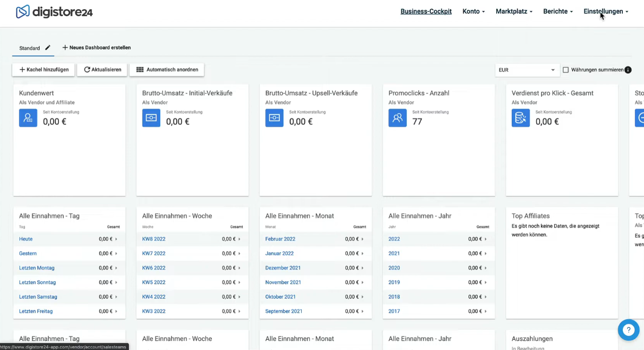This screenshot has width=644, height=350.
Task: Open the help chat bubble
Action: click(x=628, y=329)
